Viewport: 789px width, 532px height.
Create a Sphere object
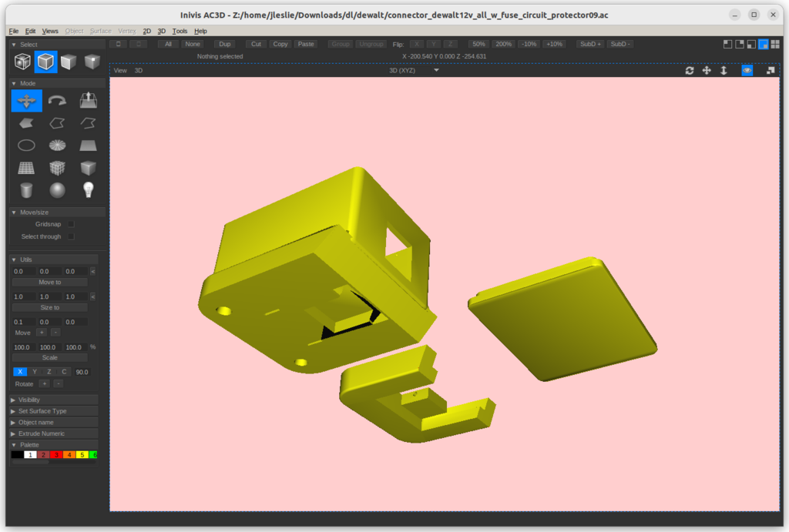[57, 190]
